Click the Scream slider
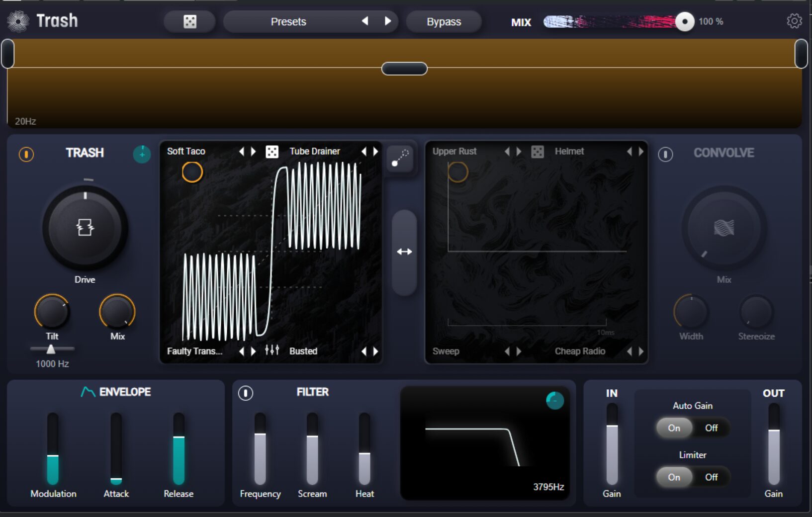 (x=312, y=448)
